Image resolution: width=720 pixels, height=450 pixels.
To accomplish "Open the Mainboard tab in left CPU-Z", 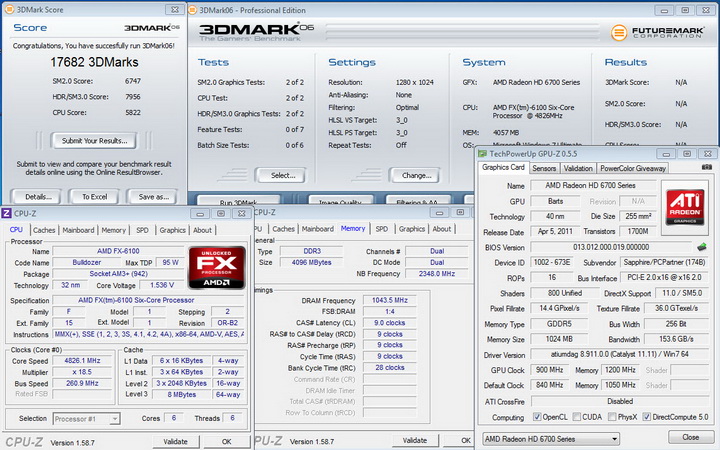I will click(78, 230).
